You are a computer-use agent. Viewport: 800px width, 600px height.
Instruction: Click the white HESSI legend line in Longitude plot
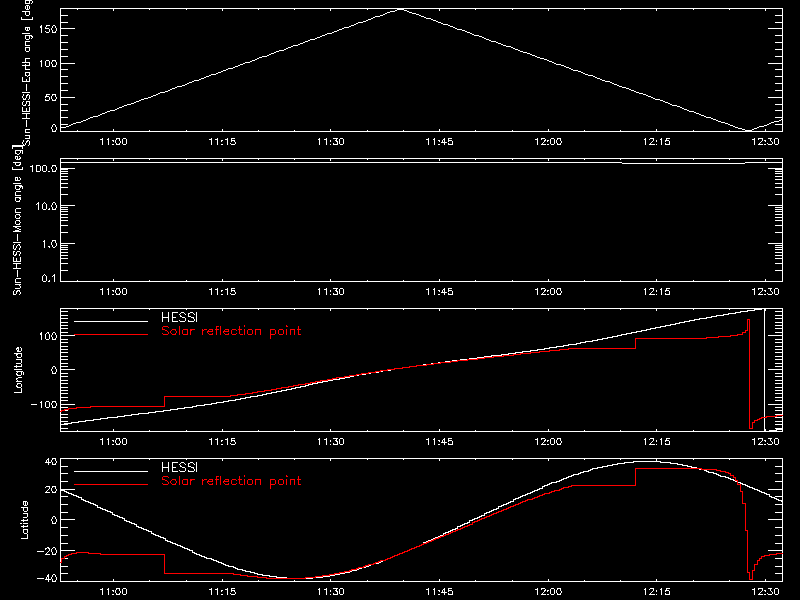111,321
